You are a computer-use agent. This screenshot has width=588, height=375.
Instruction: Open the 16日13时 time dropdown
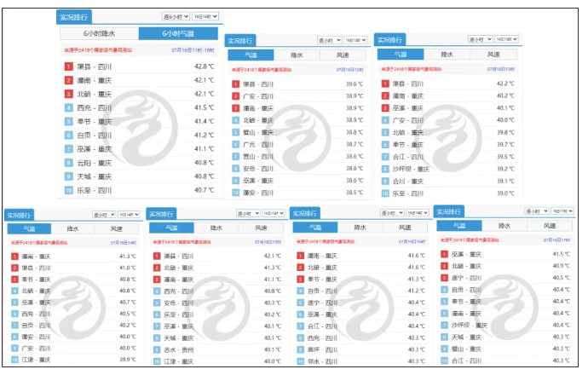coord(507,39)
